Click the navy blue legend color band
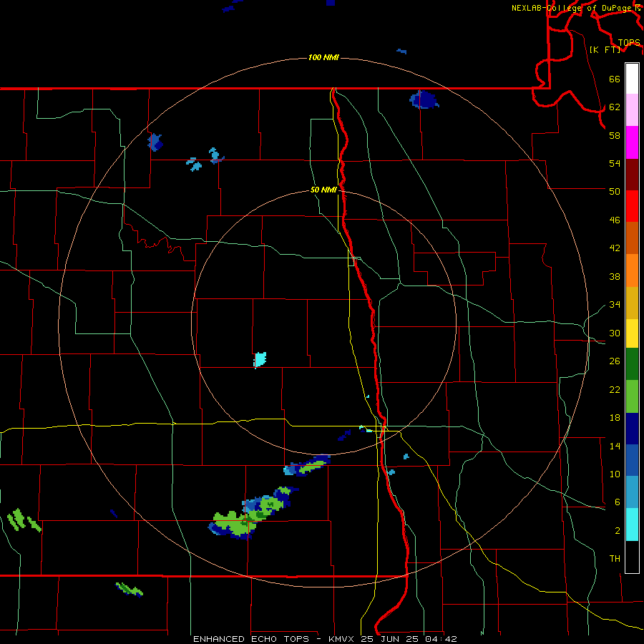Viewport: 644px width, 644px height. pyautogui.click(x=632, y=429)
